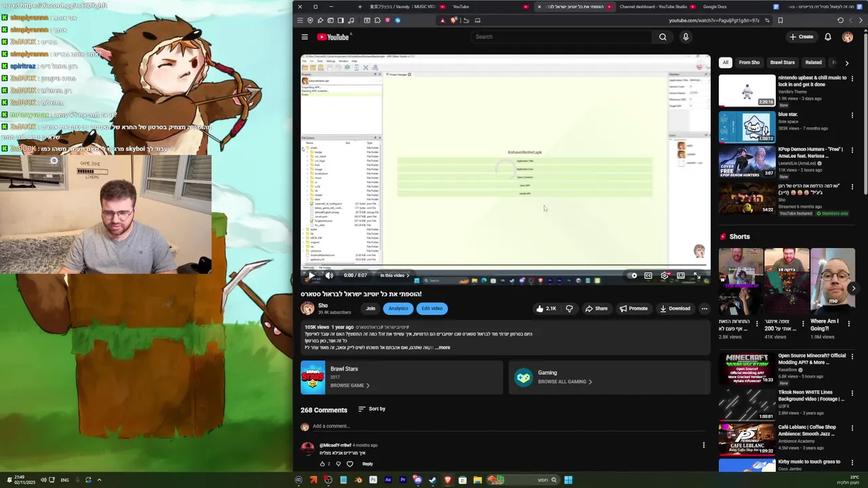Expand description with ...more
Screen dimensions: 868x488
[x=442, y=348]
